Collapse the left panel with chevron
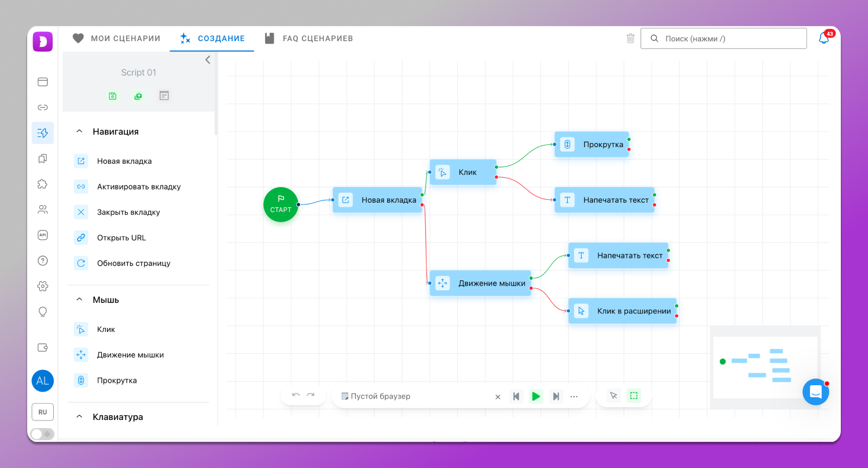This screenshot has width=868, height=468. coord(208,60)
